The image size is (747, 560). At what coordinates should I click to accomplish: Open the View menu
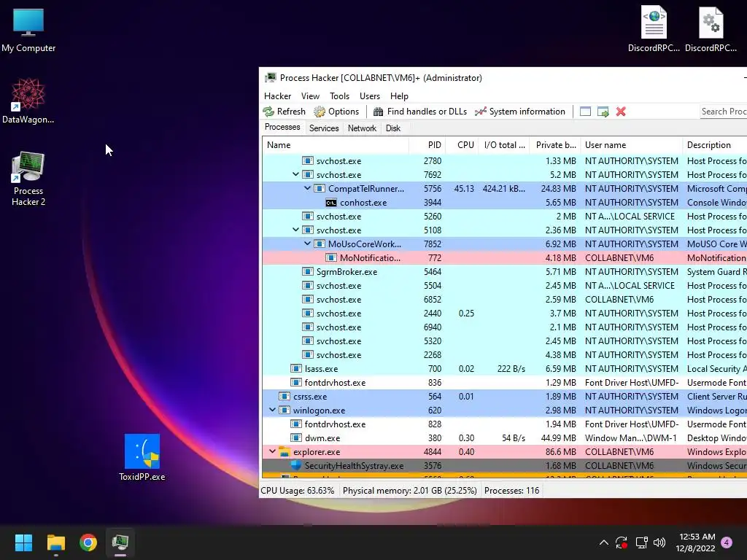(310, 96)
